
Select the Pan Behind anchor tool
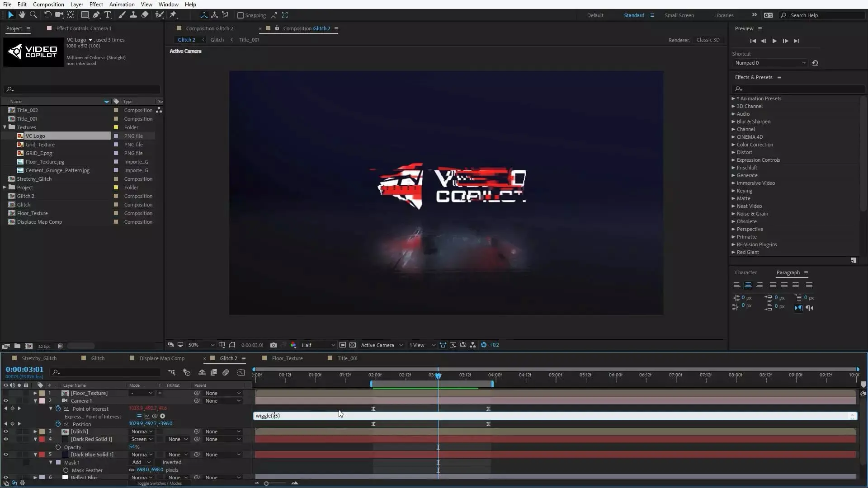click(x=71, y=15)
